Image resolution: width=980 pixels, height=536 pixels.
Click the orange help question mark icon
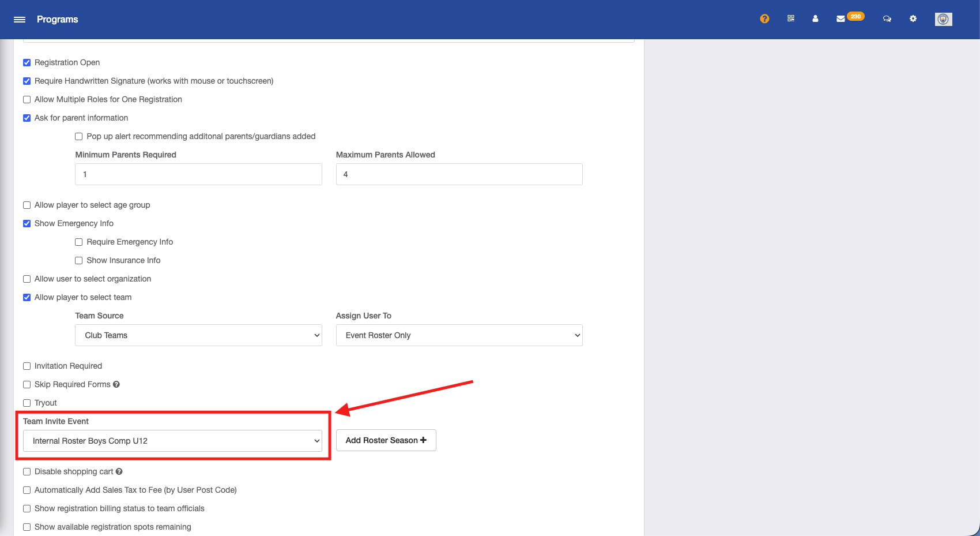coord(764,18)
